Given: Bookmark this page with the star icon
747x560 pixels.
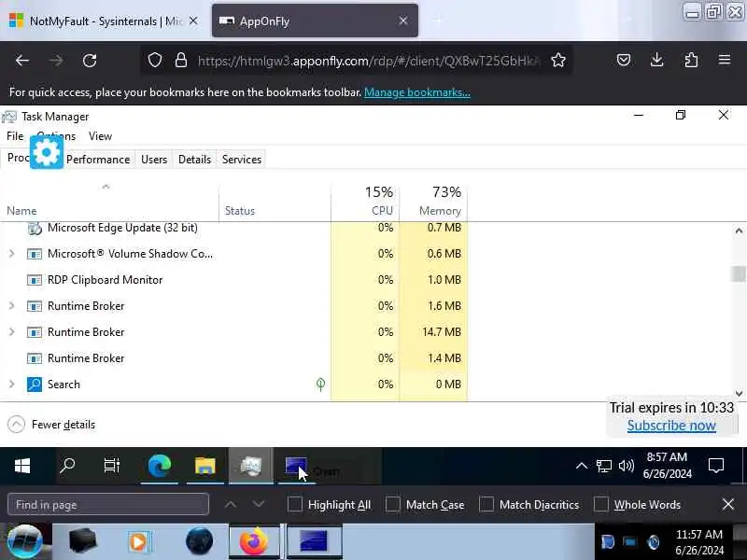Looking at the screenshot, I should (557, 61).
